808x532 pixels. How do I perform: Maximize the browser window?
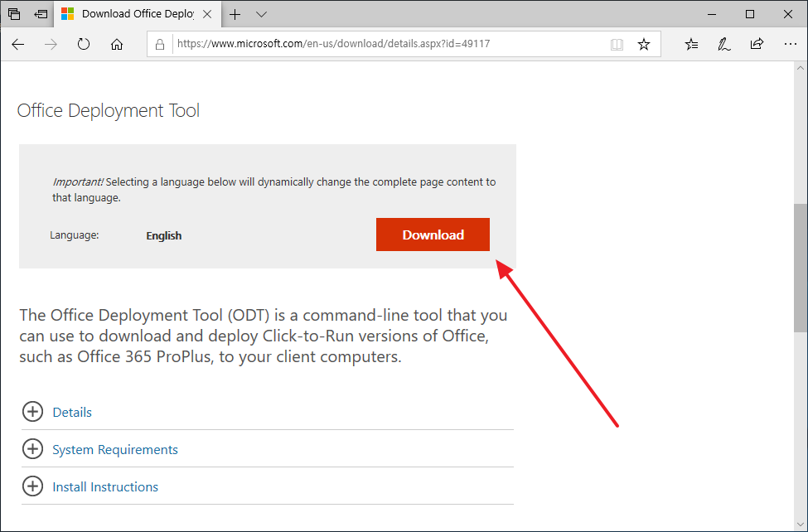click(x=750, y=14)
